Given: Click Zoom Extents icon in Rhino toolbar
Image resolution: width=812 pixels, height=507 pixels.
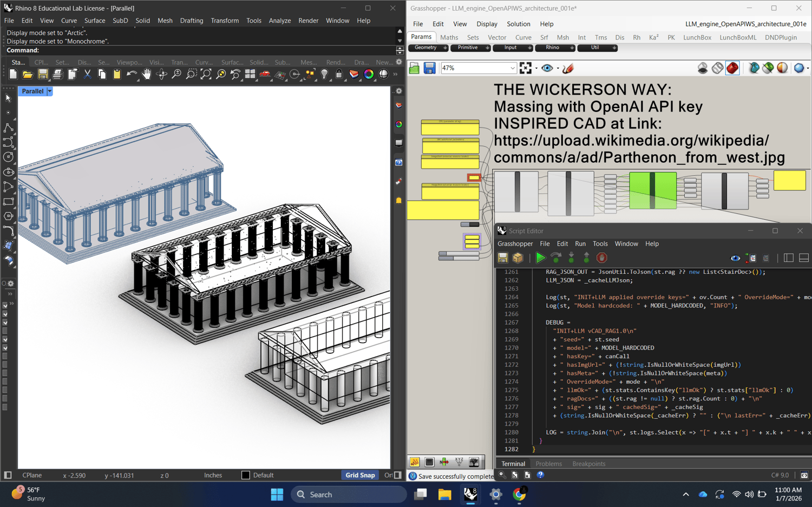Looking at the screenshot, I should point(206,75).
